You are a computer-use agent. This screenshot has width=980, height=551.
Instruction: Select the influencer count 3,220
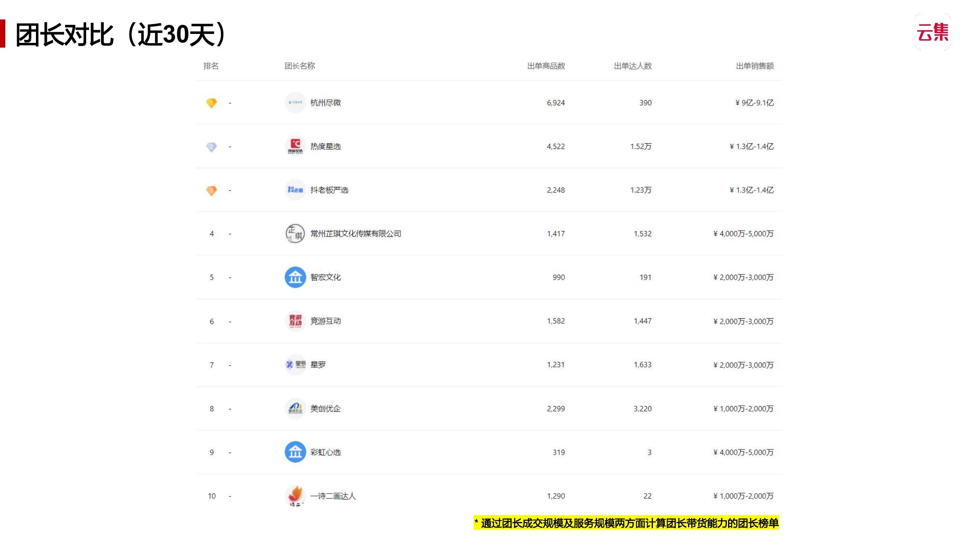[x=643, y=408]
